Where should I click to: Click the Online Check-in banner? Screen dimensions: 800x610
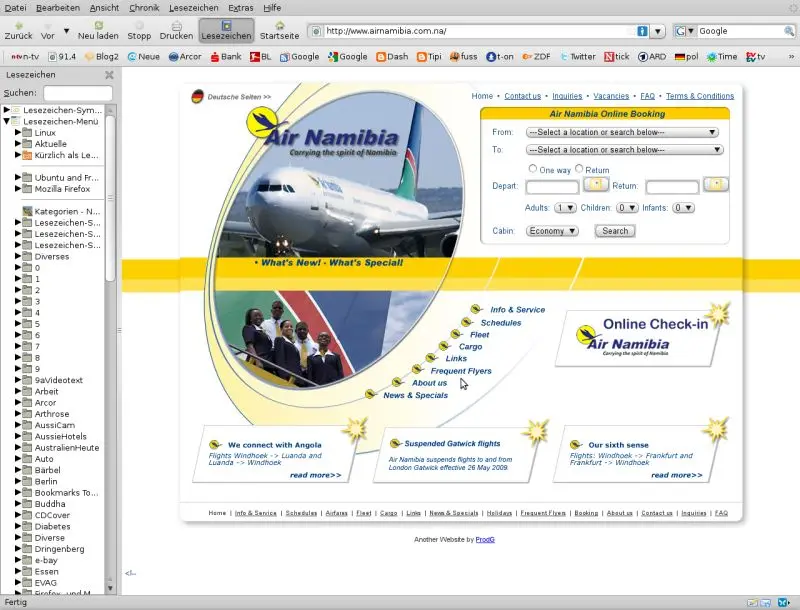[x=641, y=337]
